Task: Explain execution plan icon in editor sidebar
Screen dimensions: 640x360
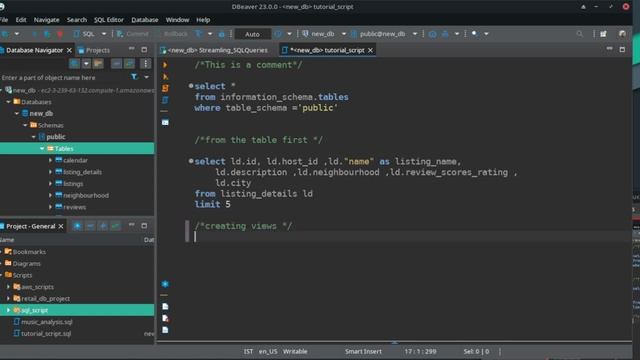Action: pos(165,100)
